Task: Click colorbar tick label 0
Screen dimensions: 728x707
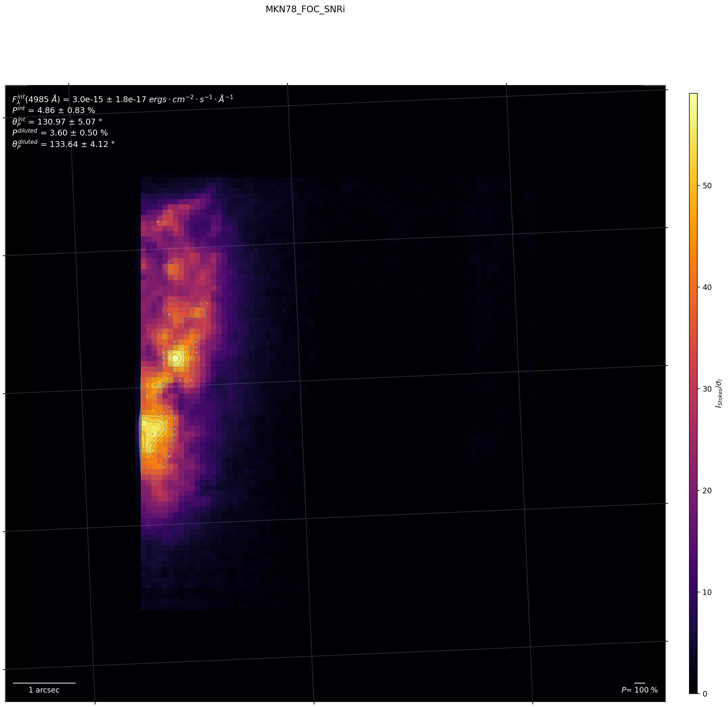Action: click(x=705, y=694)
